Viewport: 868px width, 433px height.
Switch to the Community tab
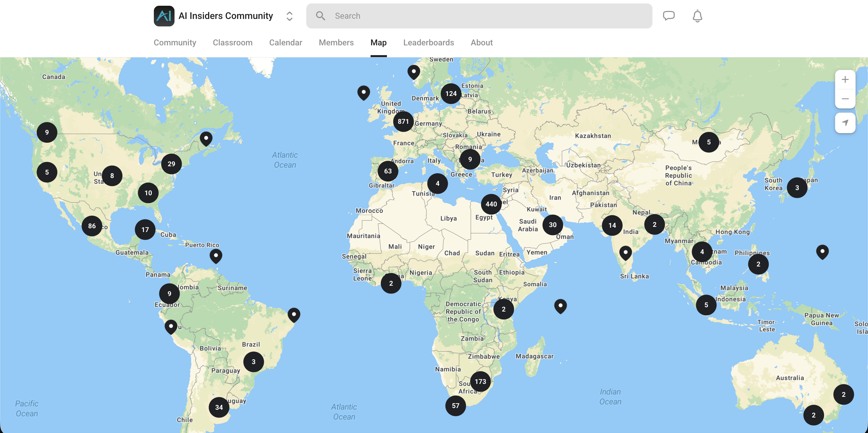[175, 42]
